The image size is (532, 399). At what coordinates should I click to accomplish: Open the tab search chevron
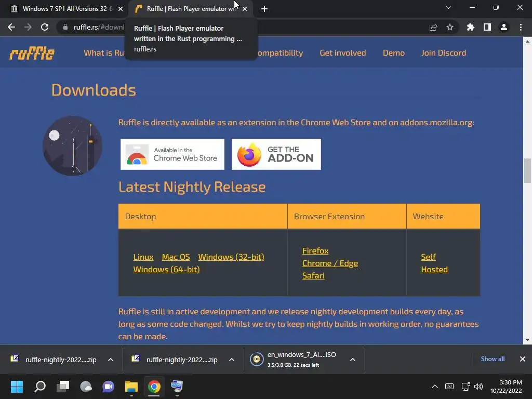tap(448, 7)
